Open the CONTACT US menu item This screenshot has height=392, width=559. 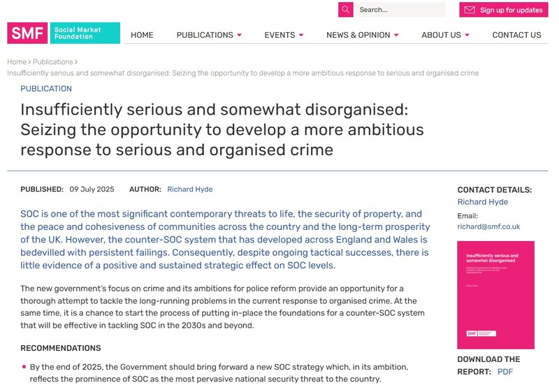click(516, 35)
